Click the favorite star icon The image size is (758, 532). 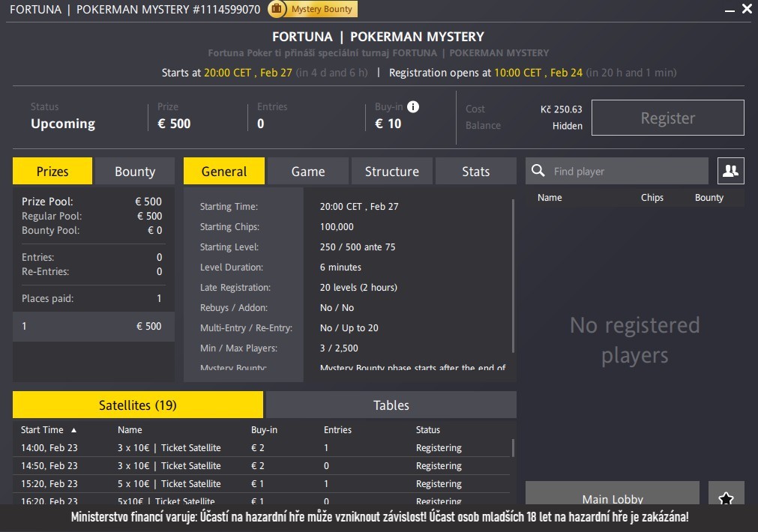point(726,498)
